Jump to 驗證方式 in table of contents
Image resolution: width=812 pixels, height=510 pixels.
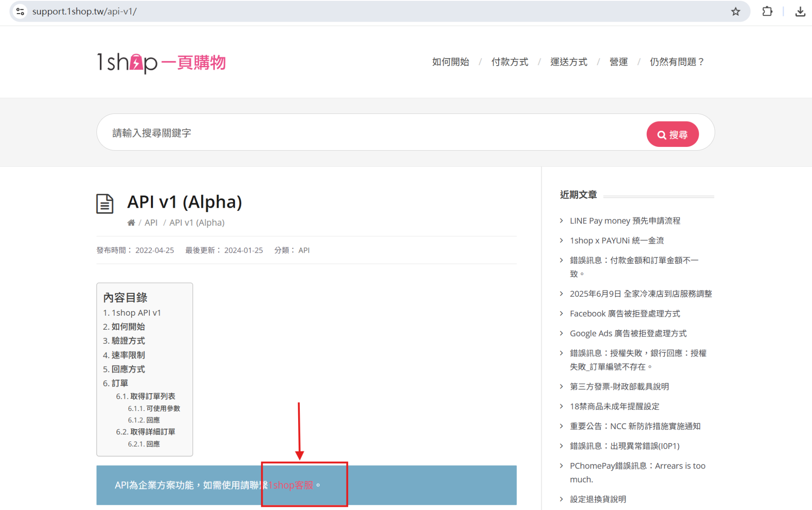[128, 341]
